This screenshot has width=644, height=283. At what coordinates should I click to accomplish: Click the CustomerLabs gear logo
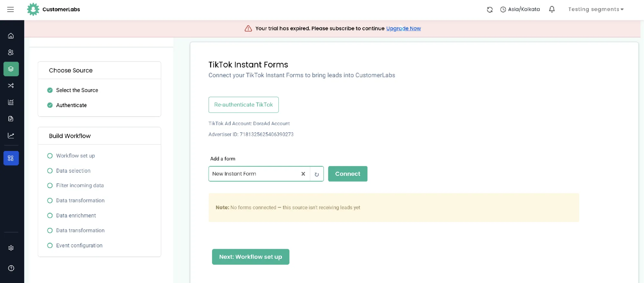coord(33,9)
